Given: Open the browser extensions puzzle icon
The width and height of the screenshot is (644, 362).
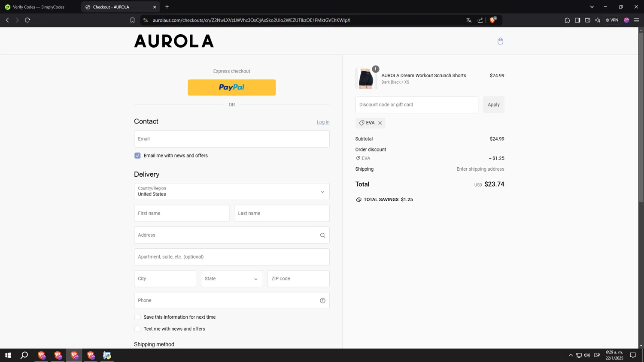Looking at the screenshot, I should (x=567, y=20).
